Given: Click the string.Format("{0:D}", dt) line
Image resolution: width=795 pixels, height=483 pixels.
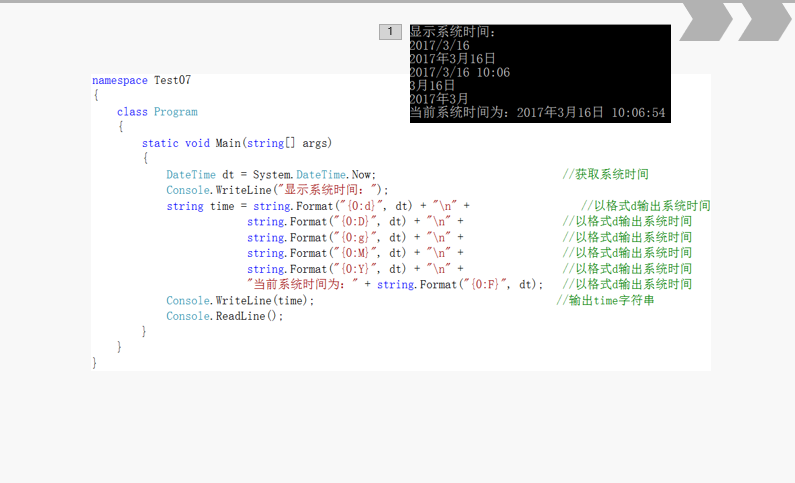Looking at the screenshot, I should [x=355, y=221].
